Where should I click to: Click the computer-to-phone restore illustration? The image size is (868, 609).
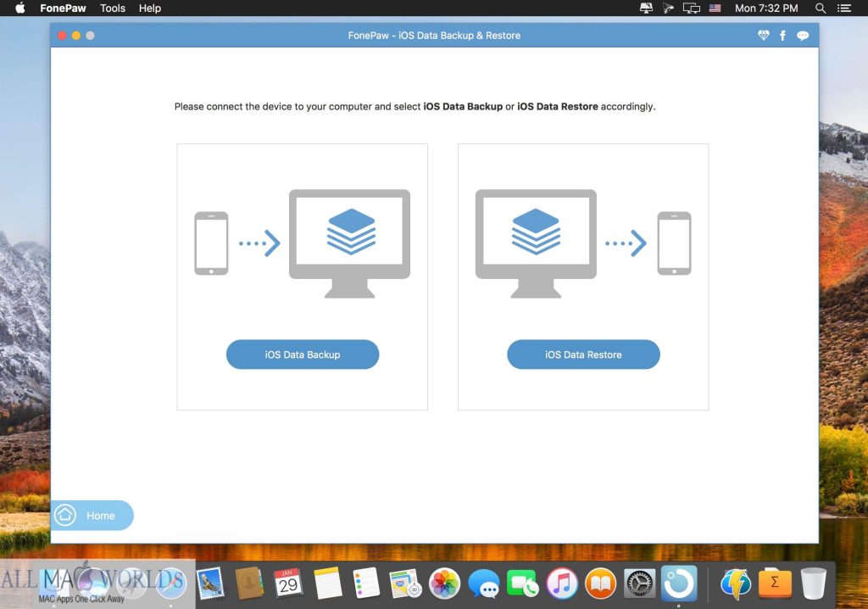pyautogui.click(x=583, y=243)
